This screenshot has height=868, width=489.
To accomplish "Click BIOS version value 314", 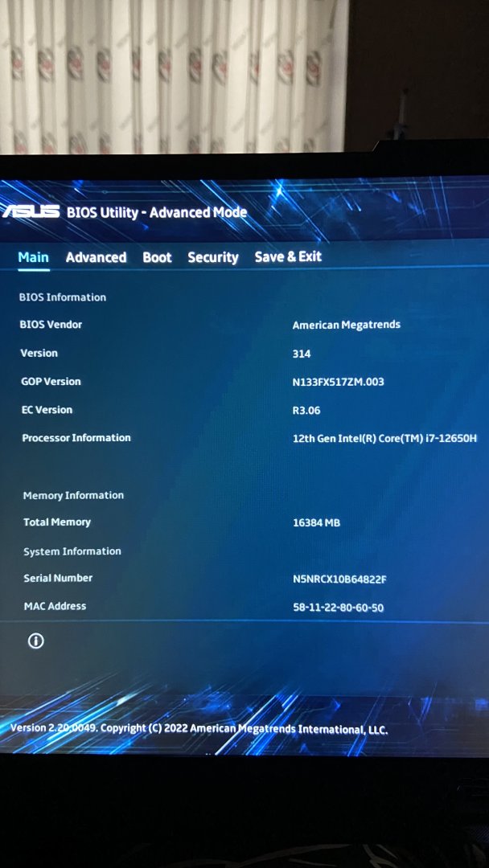I will 302,354.
